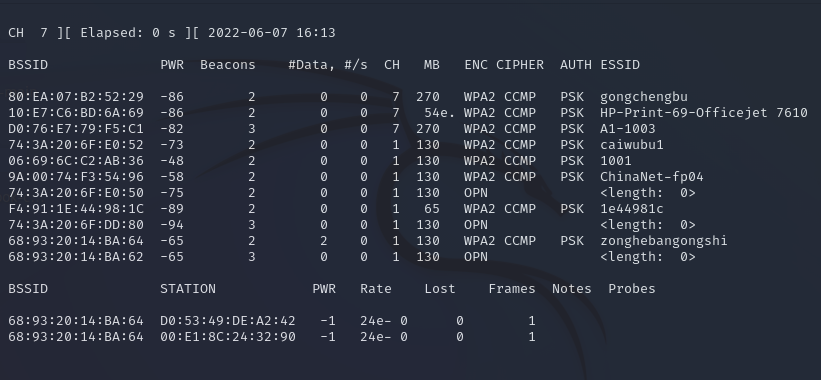This screenshot has width=821, height=380.
Task: Select the gongchengbu ESSID text
Action: (x=644, y=97)
